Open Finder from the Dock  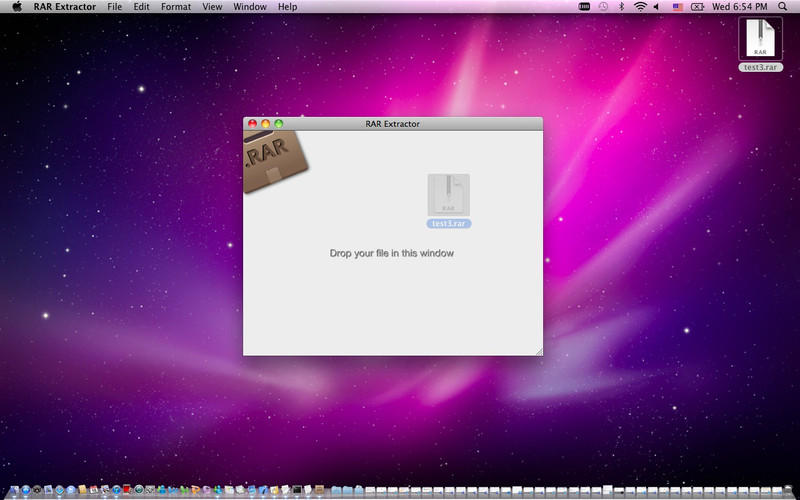[x=14, y=490]
